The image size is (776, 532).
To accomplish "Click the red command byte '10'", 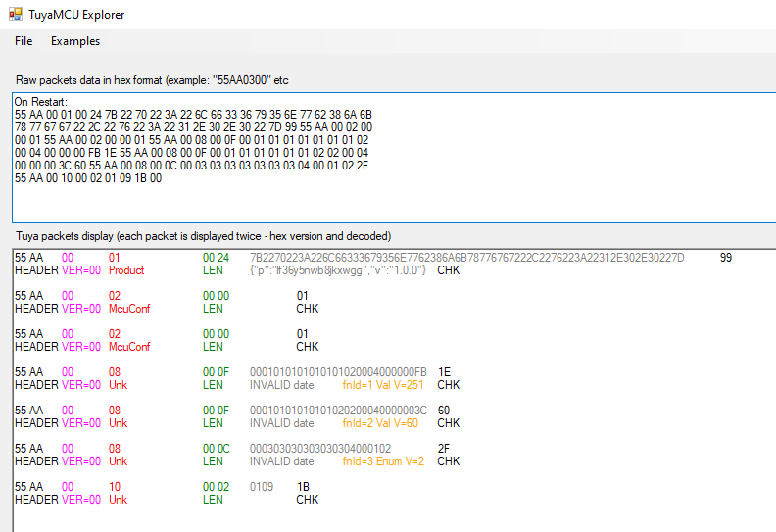I will click(x=115, y=487).
